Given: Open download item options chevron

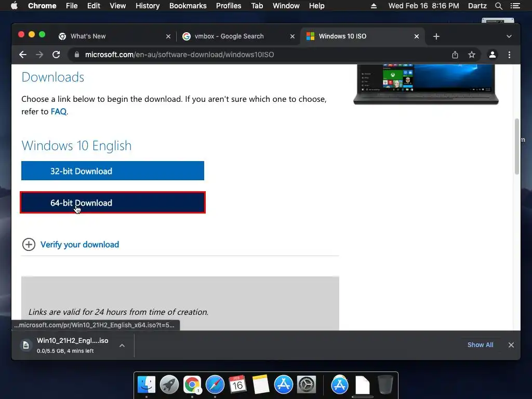Looking at the screenshot, I should pos(122,345).
